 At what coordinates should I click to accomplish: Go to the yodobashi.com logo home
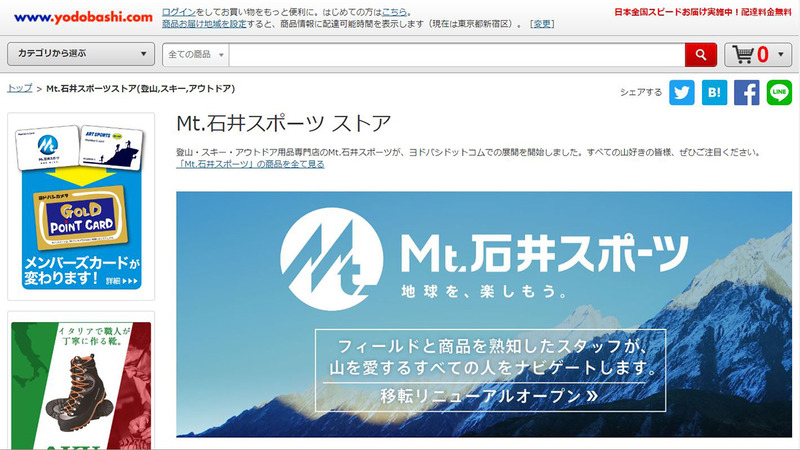[x=84, y=17]
